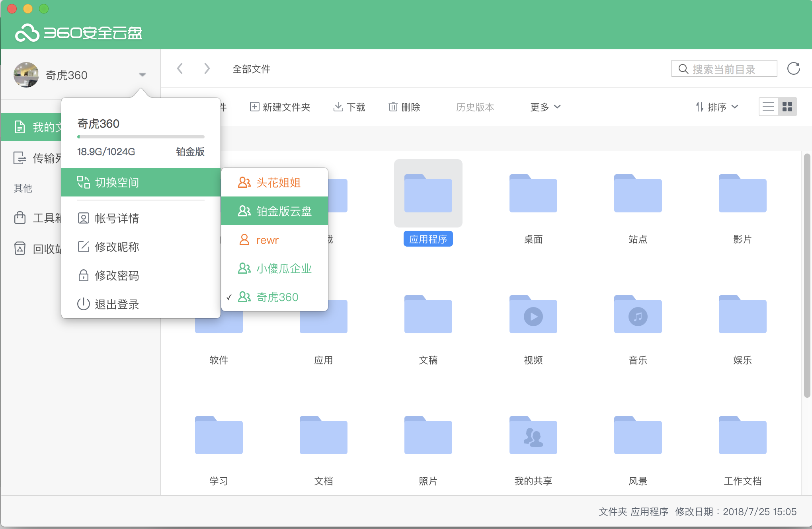Switch to 头花姐姐 space

pos(275,183)
